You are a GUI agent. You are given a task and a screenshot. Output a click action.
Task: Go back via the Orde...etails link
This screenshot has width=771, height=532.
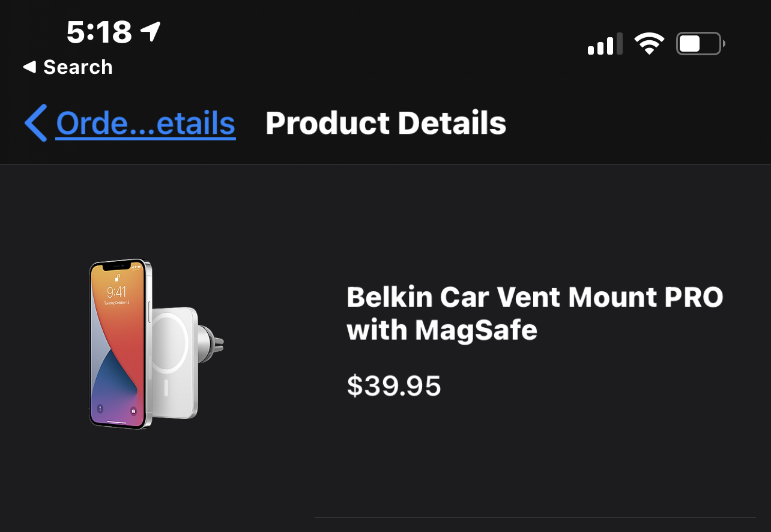coord(145,123)
